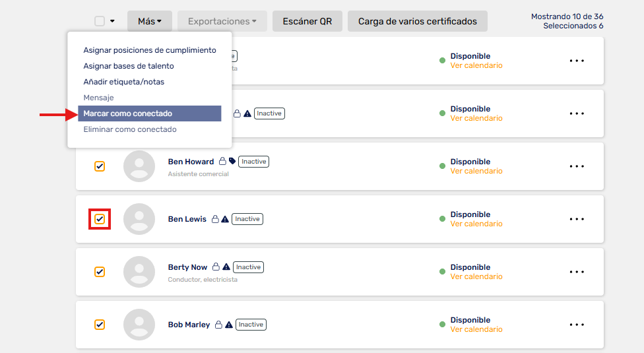Click Ben Howard's lock icon
This screenshot has width=644, height=353.
pos(222,161)
